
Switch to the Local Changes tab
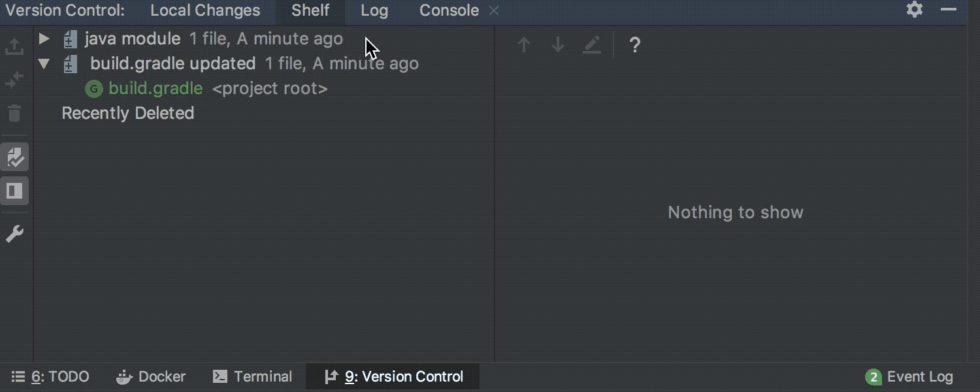[x=205, y=10]
